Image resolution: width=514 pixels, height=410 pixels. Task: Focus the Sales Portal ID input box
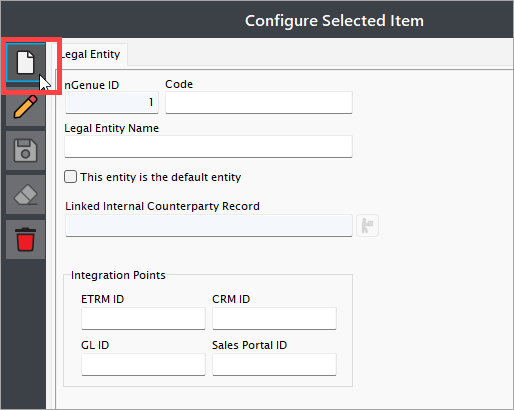click(x=274, y=364)
